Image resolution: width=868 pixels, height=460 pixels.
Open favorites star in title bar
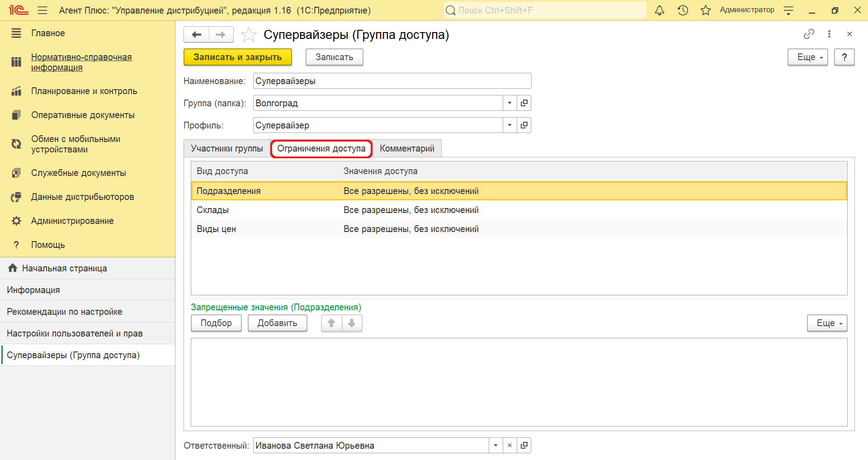tap(706, 10)
